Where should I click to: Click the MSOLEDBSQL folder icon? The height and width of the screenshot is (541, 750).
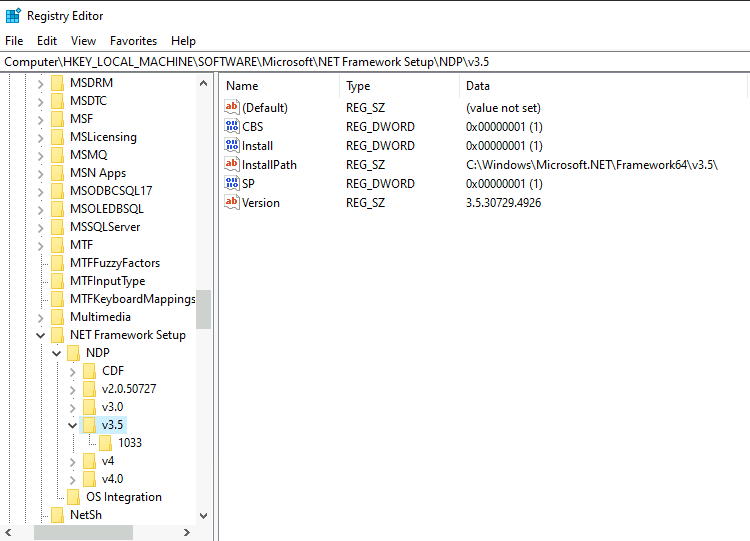point(57,209)
